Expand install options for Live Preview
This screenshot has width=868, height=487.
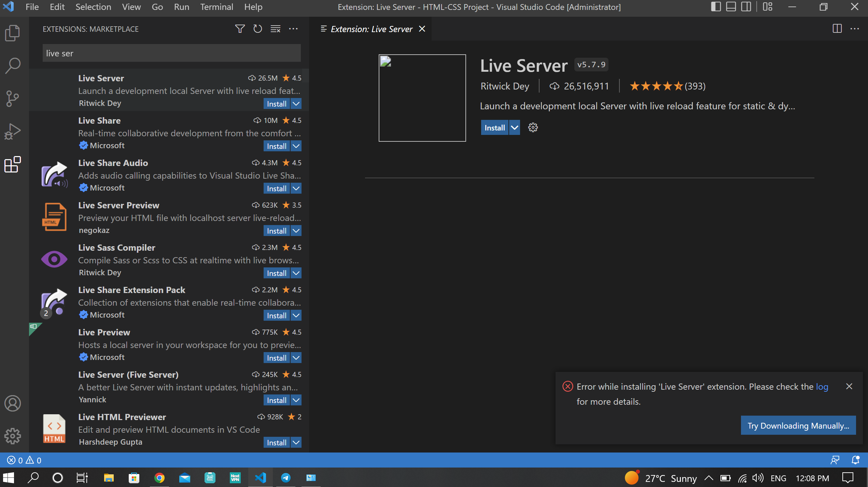(x=296, y=358)
